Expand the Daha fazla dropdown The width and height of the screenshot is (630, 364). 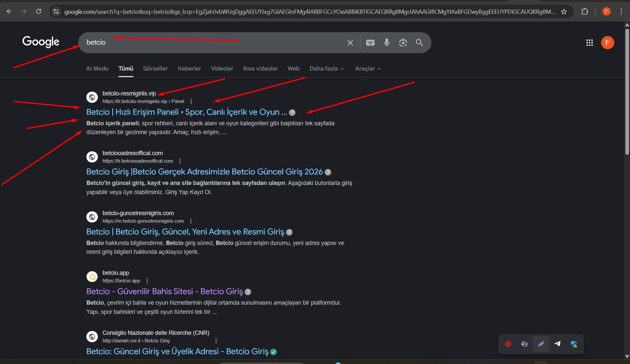pyautogui.click(x=326, y=69)
